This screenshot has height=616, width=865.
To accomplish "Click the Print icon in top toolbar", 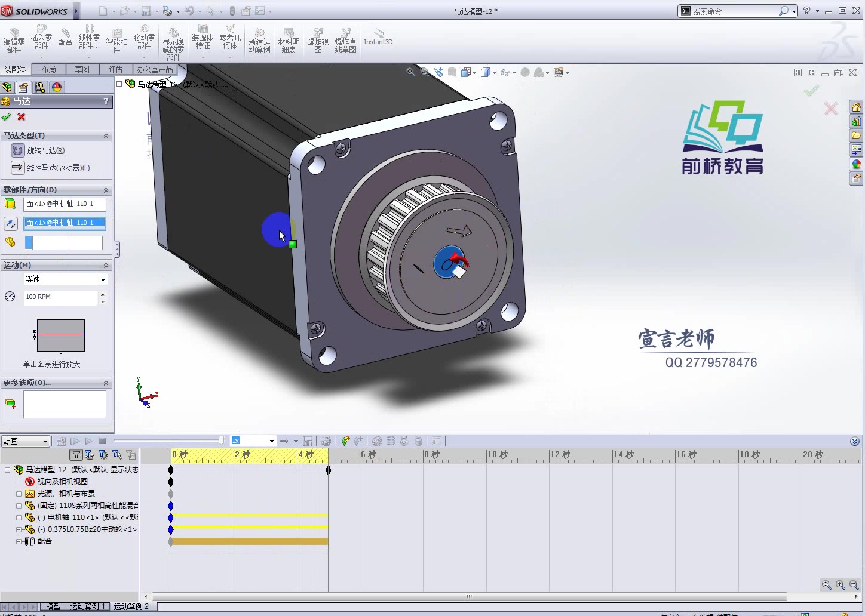I will coord(167,11).
